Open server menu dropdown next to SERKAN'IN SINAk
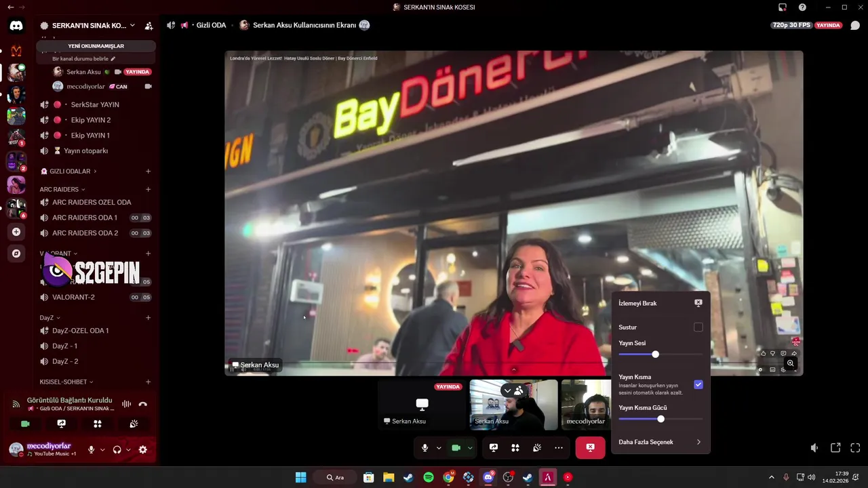Image resolution: width=868 pixels, height=488 pixels. 132,26
